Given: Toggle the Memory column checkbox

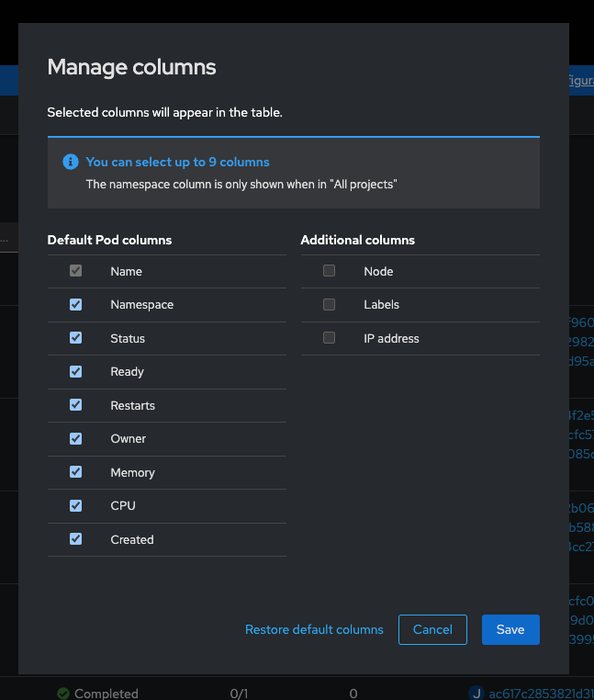Looking at the screenshot, I should pyautogui.click(x=76, y=472).
